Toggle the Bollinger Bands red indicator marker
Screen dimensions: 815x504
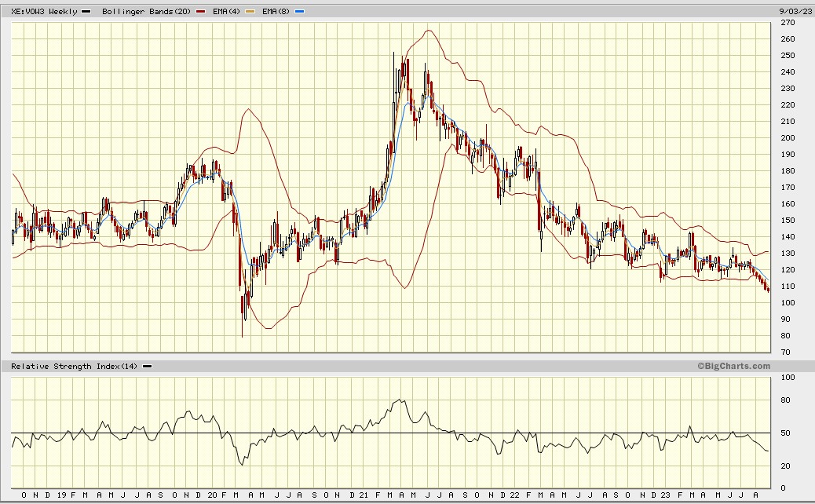tap(200, 11)
